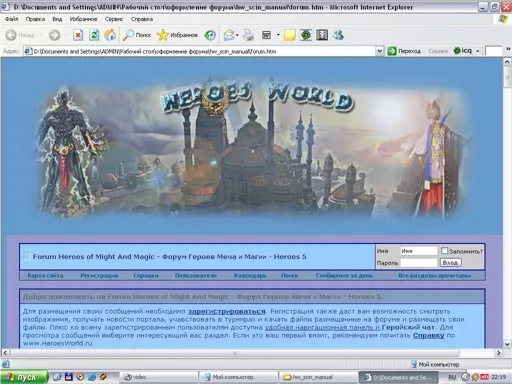Open the Вид menu
512x384 pixels.
[57, 19]
